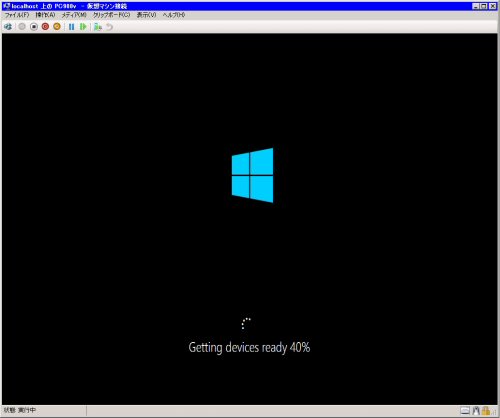
Task: Click the greyed Revert arrow toolbar icon
Action: tap(109, 27)
